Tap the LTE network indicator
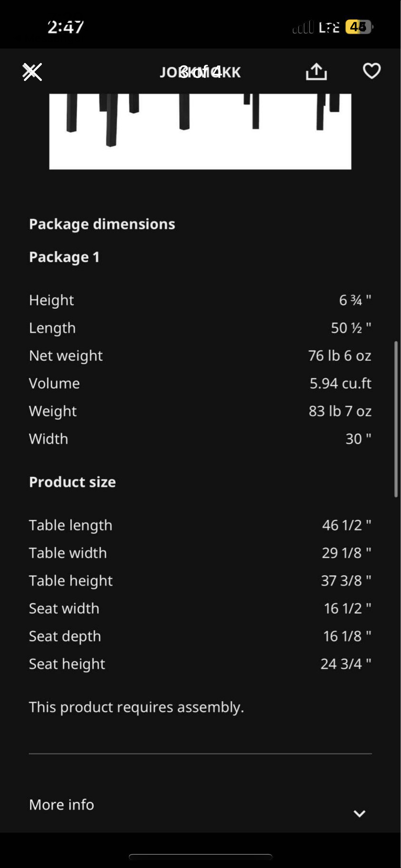 click(329, 27)
